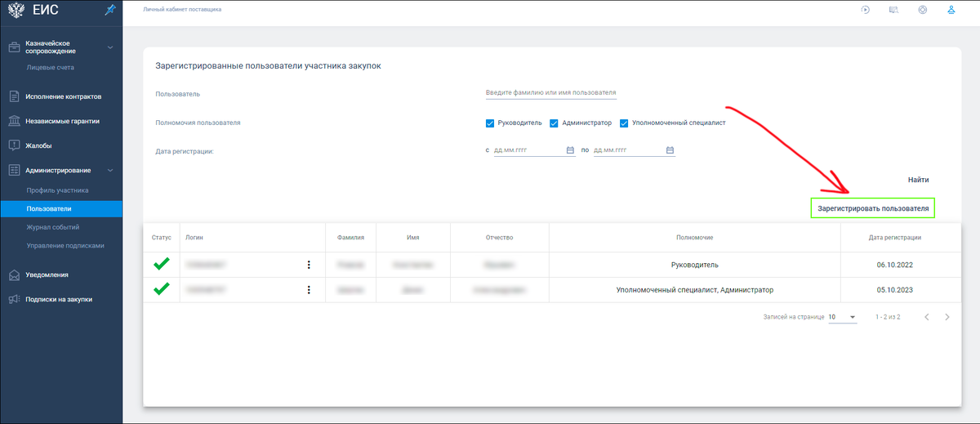Click the complaint icon beside Жалобы
Screen dimensions: 980x424
[14, 145]
